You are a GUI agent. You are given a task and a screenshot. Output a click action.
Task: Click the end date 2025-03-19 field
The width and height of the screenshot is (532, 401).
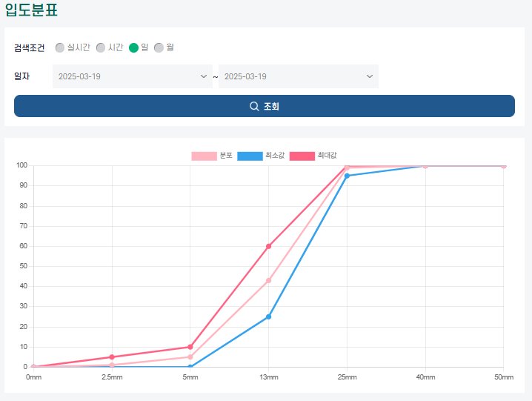click(x=299, y=76)
